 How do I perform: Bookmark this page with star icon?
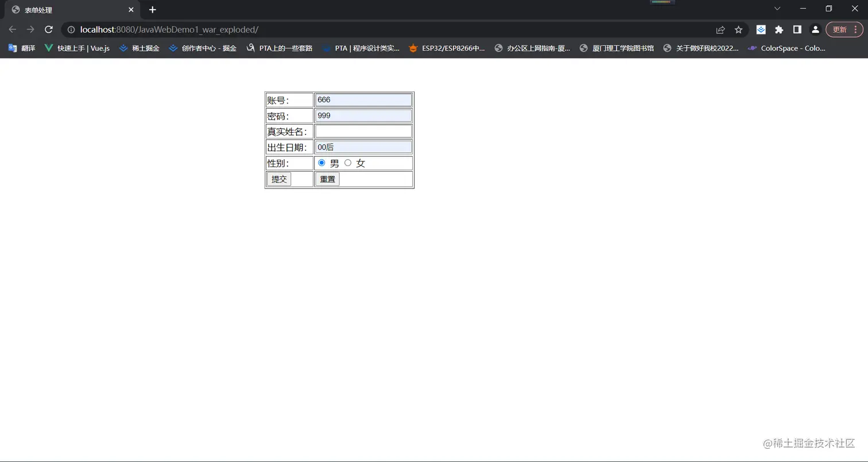pos(739,29)
